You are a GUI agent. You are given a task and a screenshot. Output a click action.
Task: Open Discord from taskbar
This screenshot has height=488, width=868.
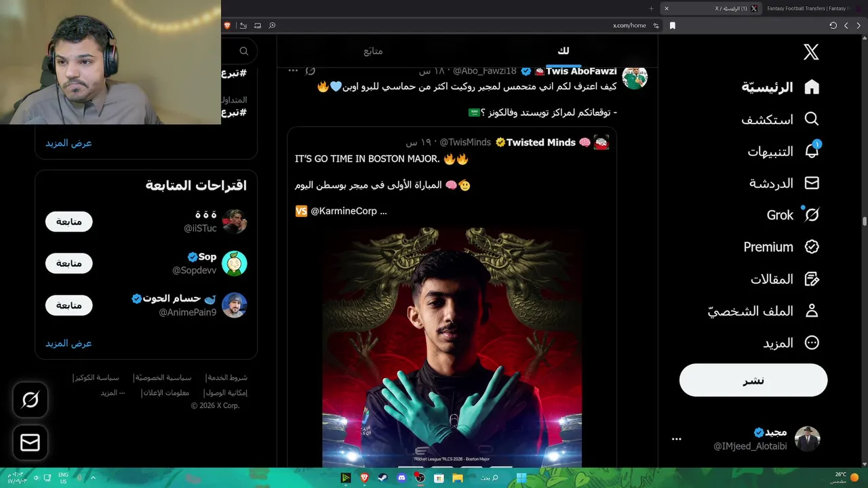[x=401, y=478]
